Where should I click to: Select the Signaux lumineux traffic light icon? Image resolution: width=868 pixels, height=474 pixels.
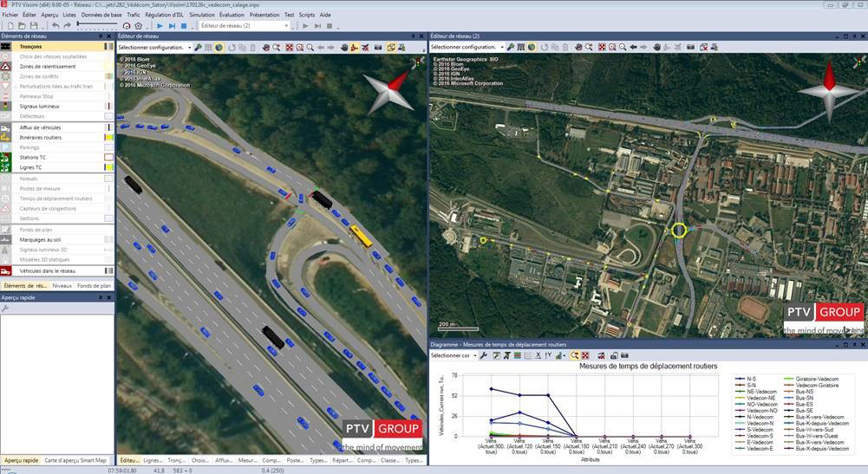click(x=6, y=107)
